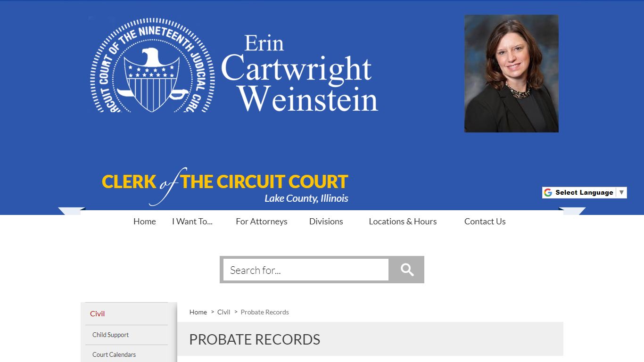Screen dimensions: 644x362
Task: Click the Erin Cartwright Weinstein portrait photo
Action: click(512, 74)
